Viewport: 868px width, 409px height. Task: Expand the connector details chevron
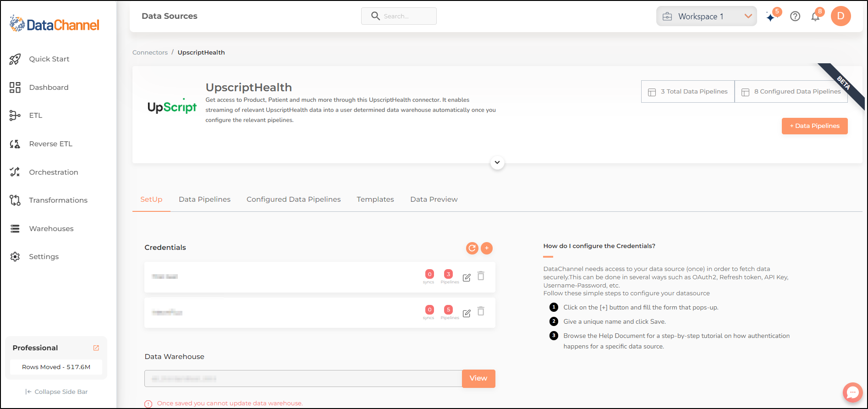tap(497, 162)
